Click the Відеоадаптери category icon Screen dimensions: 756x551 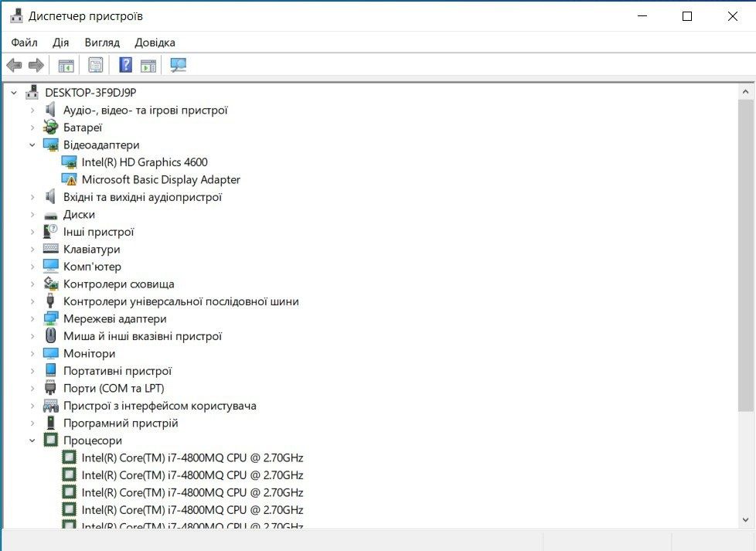coord(50,145)
